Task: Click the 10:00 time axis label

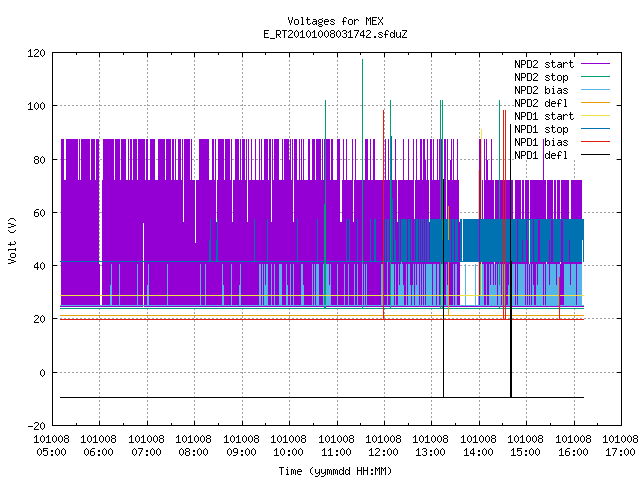Action: 288,453
